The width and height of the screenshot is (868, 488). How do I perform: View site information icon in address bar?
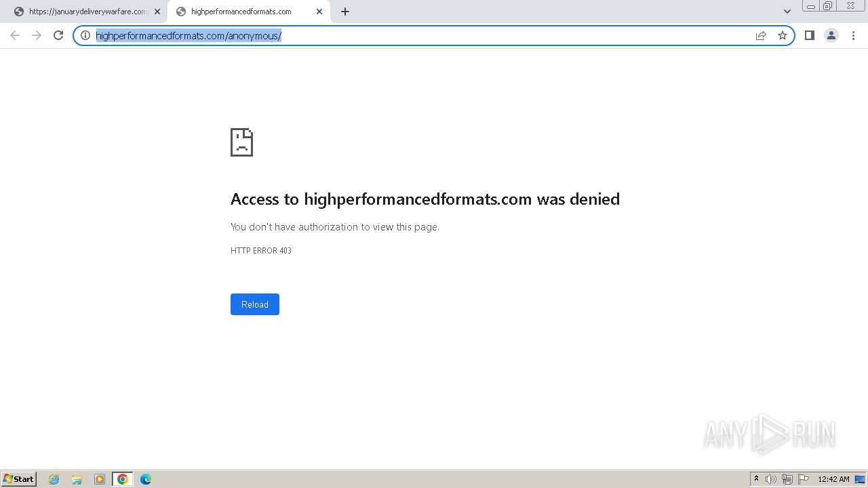(85, 35)
